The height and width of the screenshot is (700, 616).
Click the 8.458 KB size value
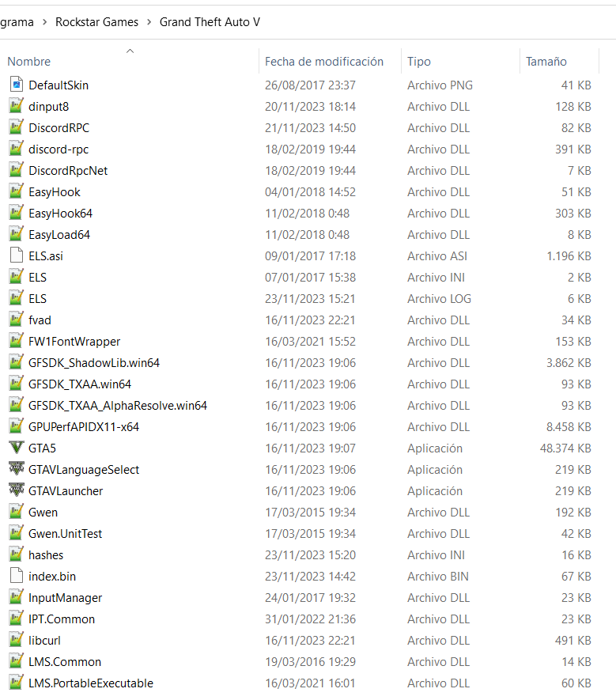pyautogui.click(x=569, y=427)
